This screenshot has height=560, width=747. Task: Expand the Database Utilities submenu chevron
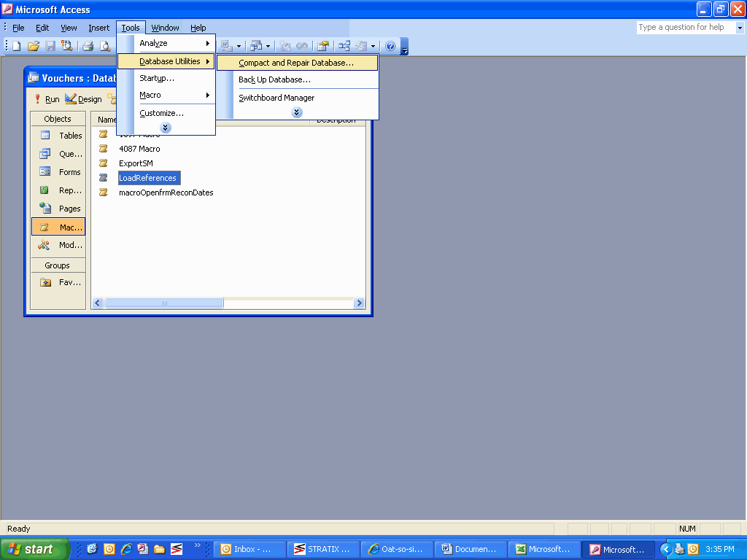coord(296,112)
